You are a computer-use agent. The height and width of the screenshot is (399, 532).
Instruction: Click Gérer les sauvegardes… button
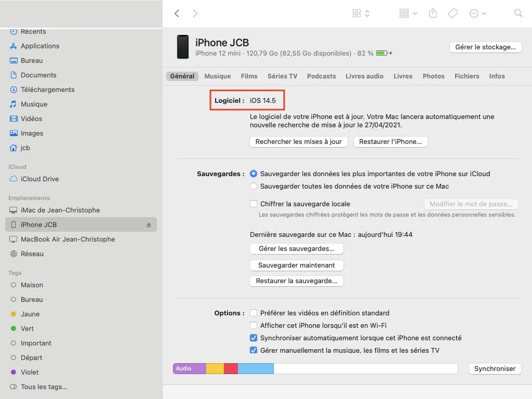point(297,249)
